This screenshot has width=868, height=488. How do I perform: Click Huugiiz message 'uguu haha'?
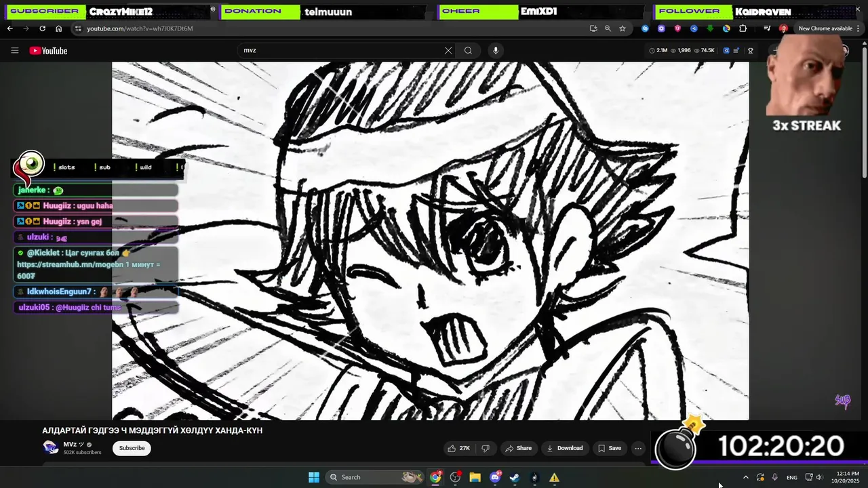coord(96,206)
